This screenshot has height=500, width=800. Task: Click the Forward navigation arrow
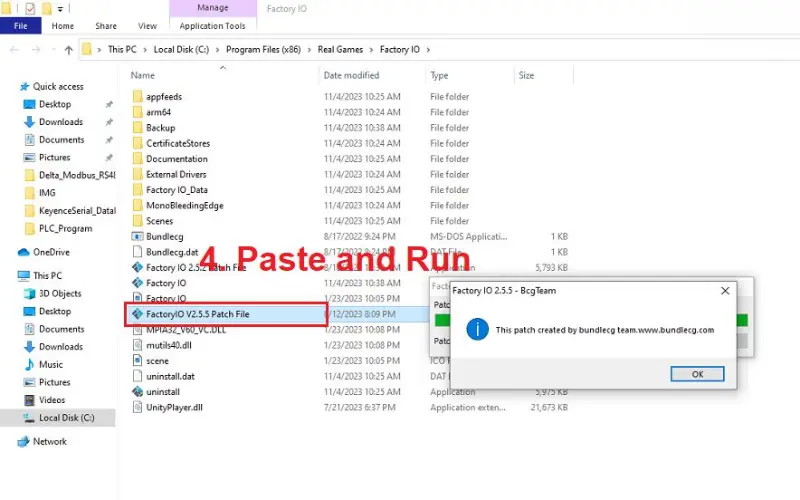tap(36, 49)
